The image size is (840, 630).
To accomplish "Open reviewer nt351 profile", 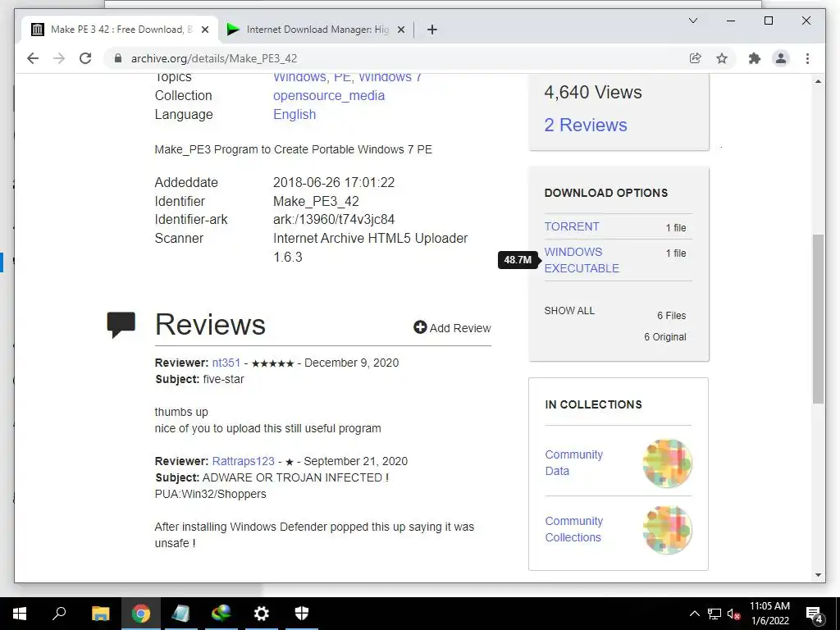I will (226, 363).
